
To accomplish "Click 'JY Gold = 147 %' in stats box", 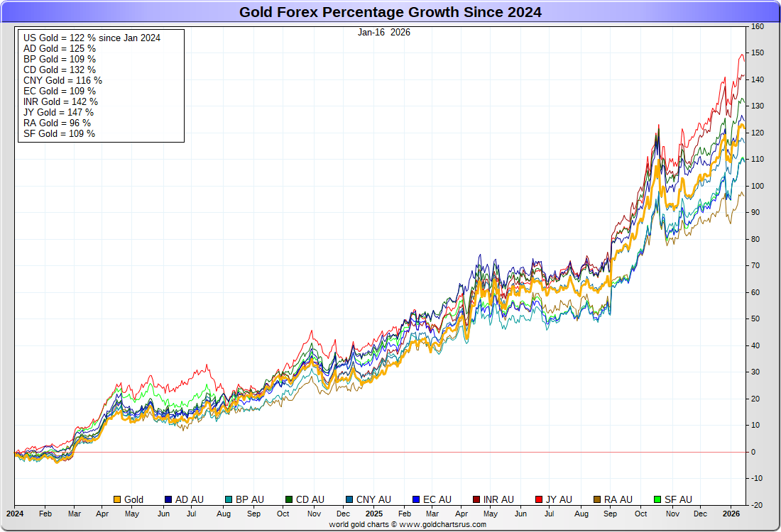I will pyautogui.click(x=59, y=112).
